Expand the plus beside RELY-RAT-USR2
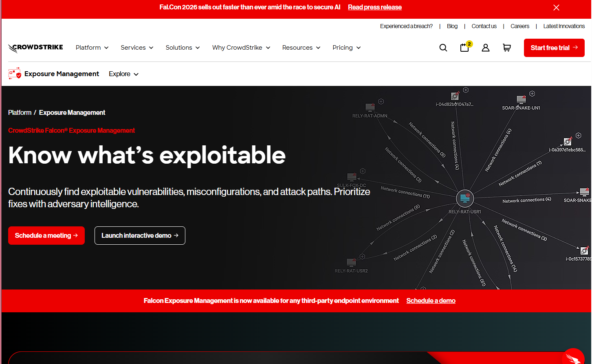This screenshot has height=364, width=592. coord(362,256)
